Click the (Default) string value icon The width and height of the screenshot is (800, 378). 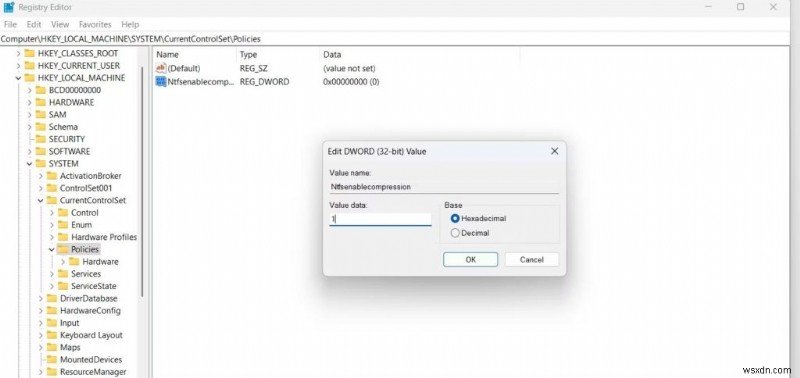[x=161, y=68]
